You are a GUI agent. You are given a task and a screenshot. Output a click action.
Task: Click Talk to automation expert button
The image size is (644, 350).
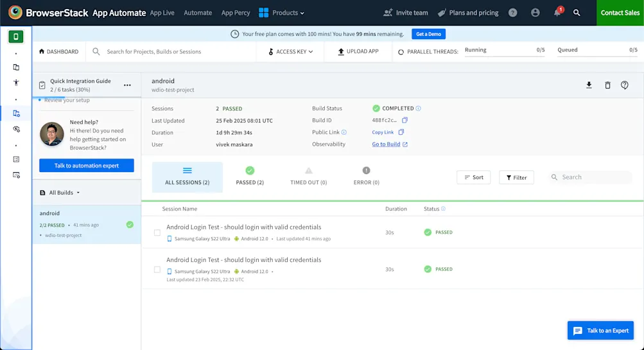[87, 166]
